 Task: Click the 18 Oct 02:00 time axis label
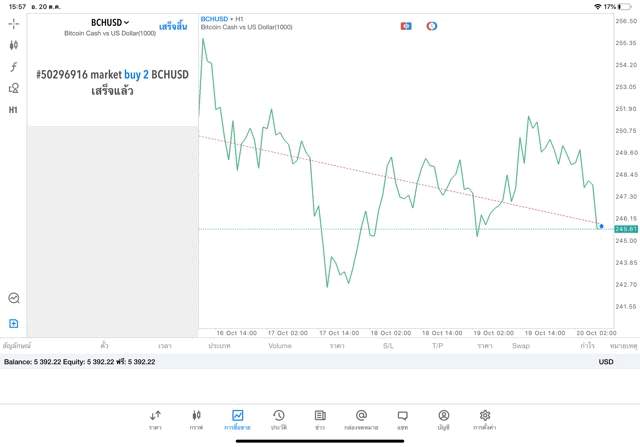(x=391, y=333)
